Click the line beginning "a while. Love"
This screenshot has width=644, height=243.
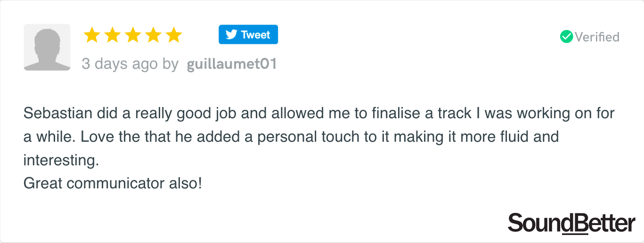coord(291,137)
